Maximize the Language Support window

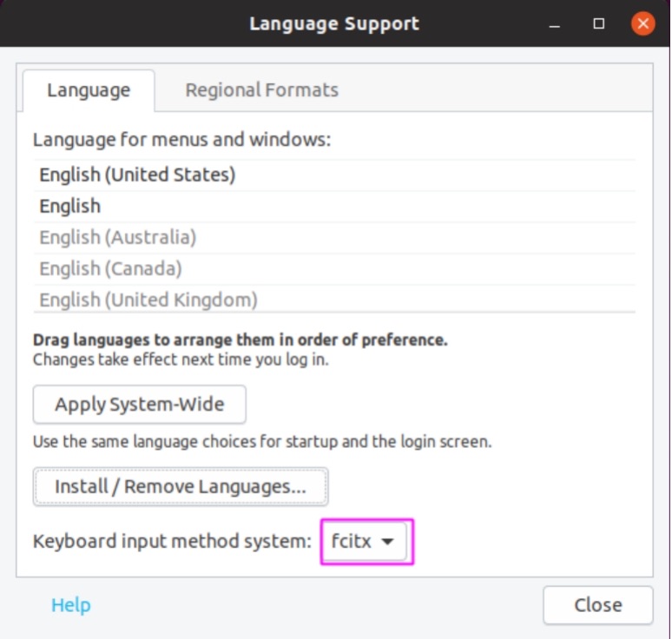pyautogui.click(x=599, y=23)
